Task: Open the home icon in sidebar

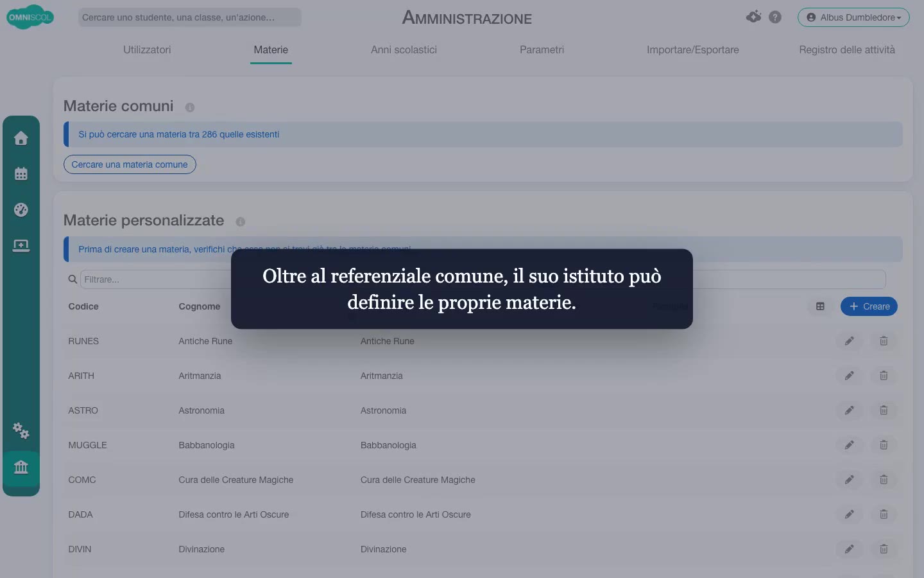Action: click(x=21, y=138)
